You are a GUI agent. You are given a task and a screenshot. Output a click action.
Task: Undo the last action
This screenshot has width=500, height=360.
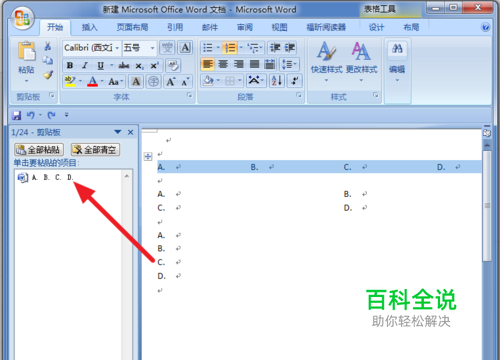[x=31, y=115]
